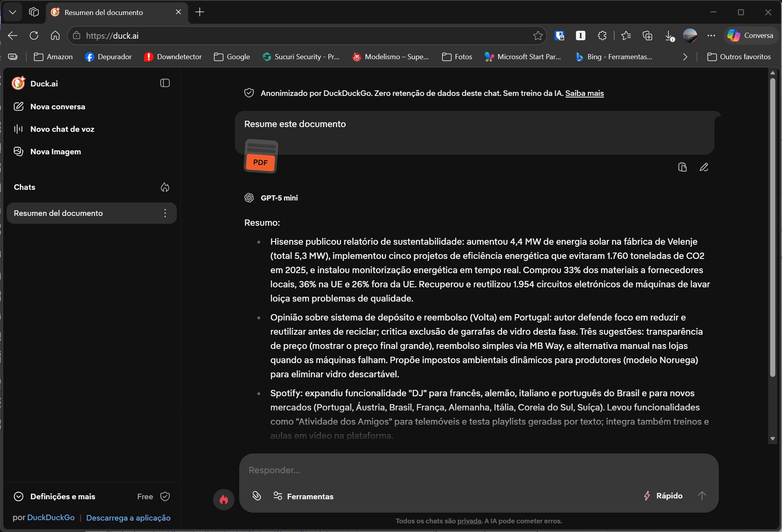Image resolution: width=782 pixels, height=532 pixels.
Task: Show more bookmarks with the chevron
Action: (x=685, y=57)
